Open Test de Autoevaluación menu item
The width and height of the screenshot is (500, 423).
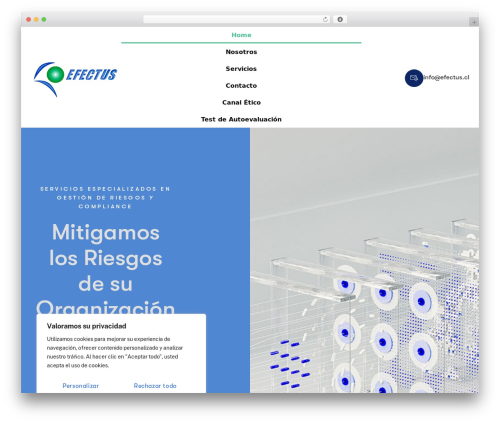[x=241, y=119]
